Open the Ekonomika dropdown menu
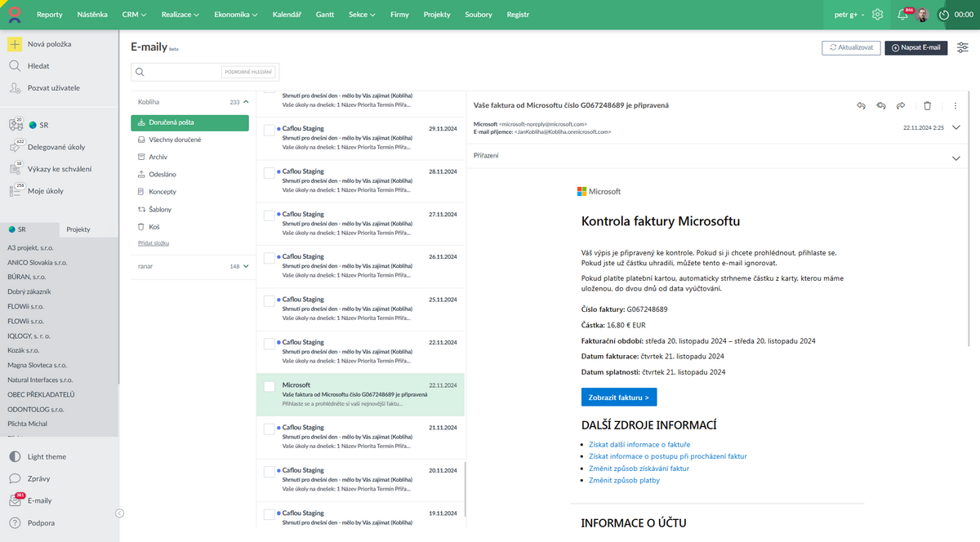This screenshot has width=980, height=542. tap(234, 15)
